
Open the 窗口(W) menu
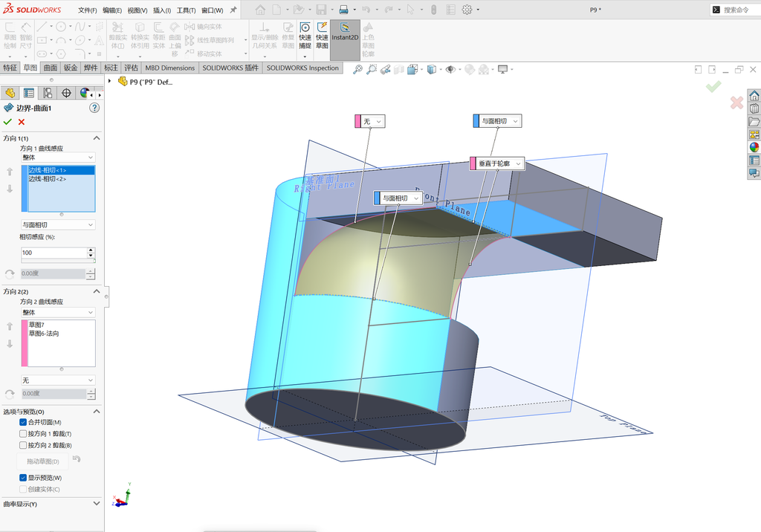(212, 10)
